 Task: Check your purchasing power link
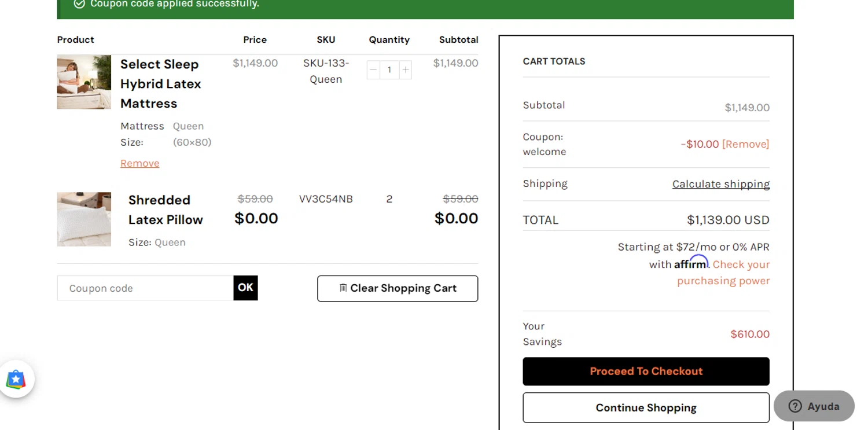point(723,273)
